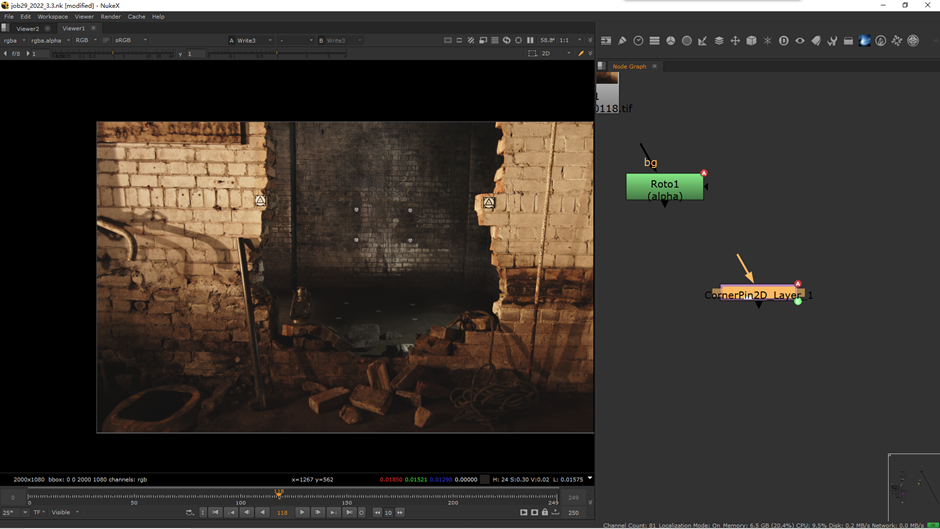Viewport: 940px width, 529px height.
Task: Click the Time nodes clock icon
Action: coord(638,41)
